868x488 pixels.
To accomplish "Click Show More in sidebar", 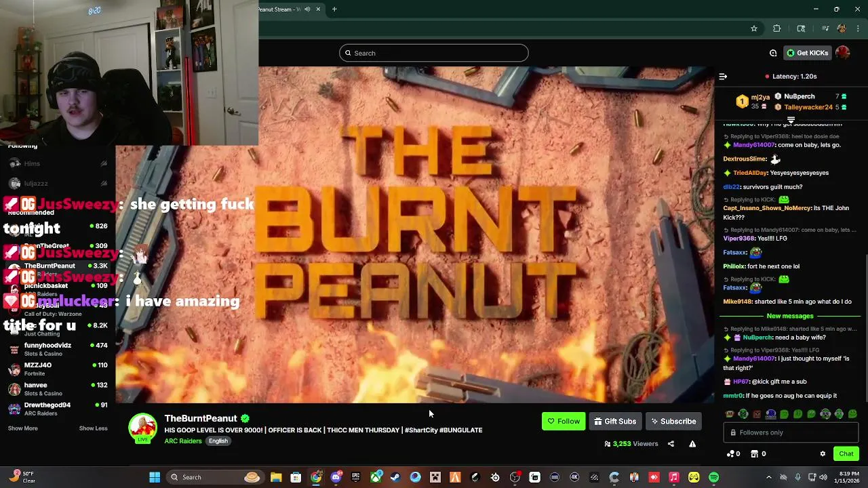I will tap(22, 428).
